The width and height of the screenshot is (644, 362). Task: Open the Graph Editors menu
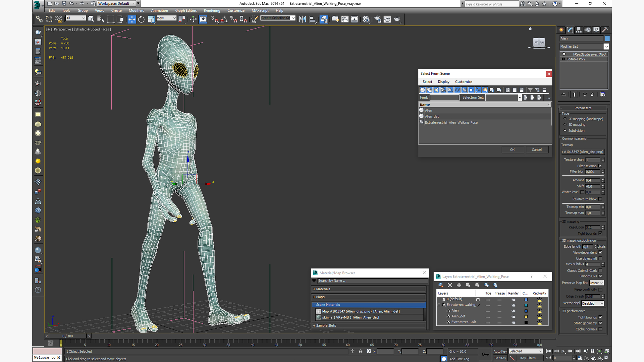click(x=186, y=11)
